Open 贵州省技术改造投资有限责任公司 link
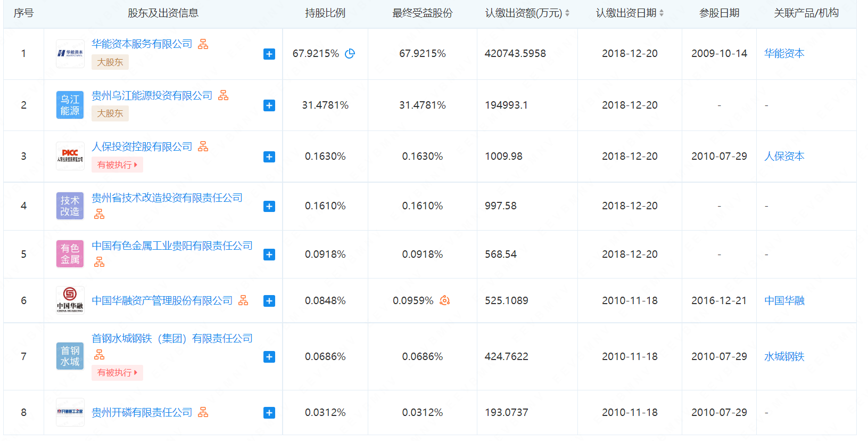 click(x=167, y=198)
